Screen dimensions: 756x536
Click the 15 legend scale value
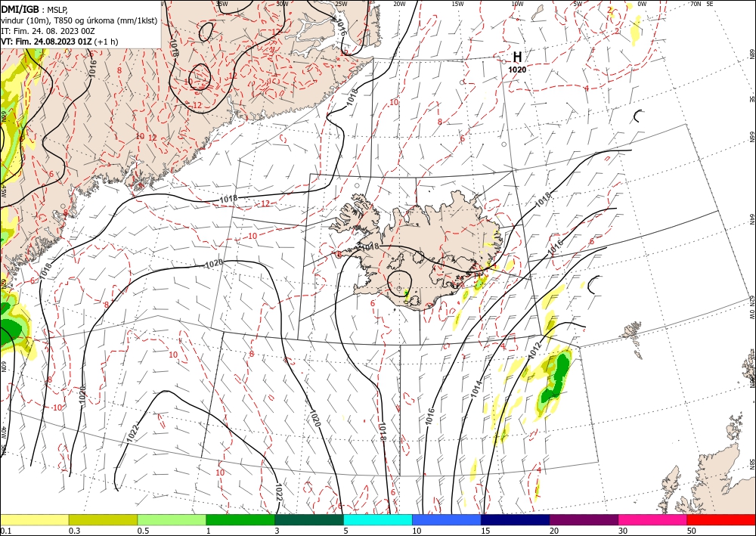coord(485,531)
